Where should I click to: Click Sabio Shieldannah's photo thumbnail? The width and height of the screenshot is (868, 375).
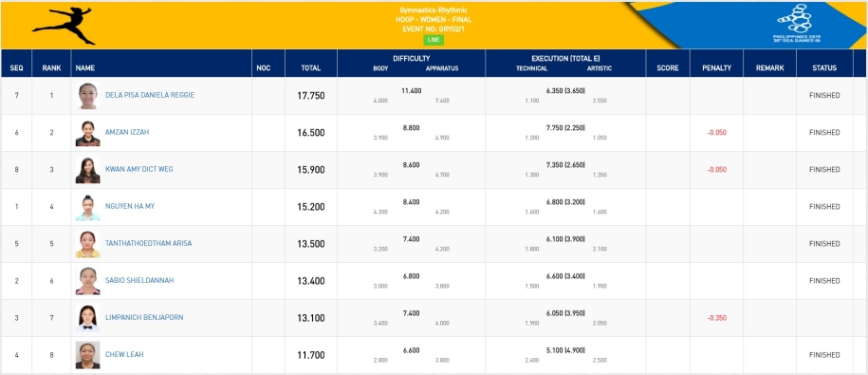click(87, 281)
